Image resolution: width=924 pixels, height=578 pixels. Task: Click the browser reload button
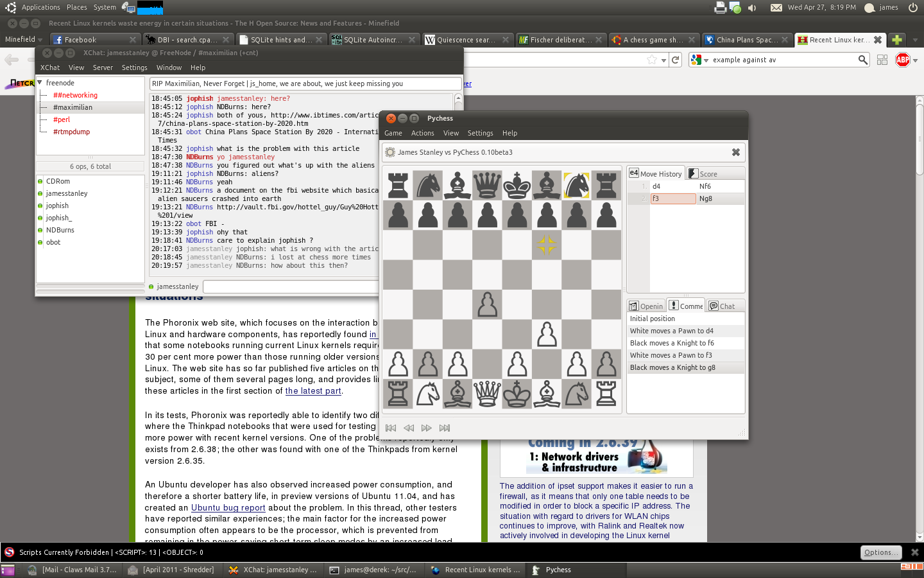(x=675, y=60)
